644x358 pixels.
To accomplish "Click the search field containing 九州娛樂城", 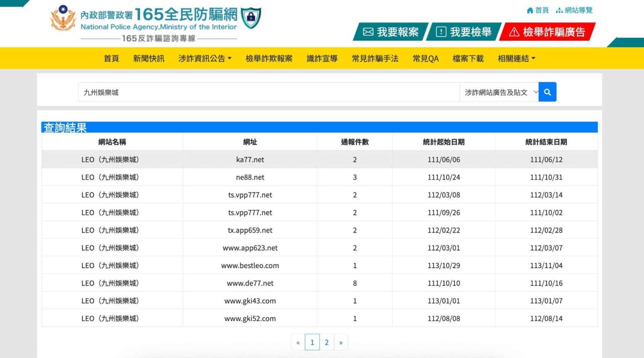I will pos(269,92).
